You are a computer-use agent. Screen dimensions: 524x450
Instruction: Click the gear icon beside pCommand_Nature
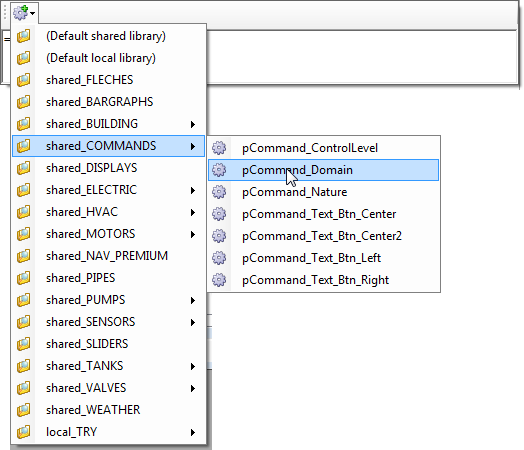[x=219, y=192]
